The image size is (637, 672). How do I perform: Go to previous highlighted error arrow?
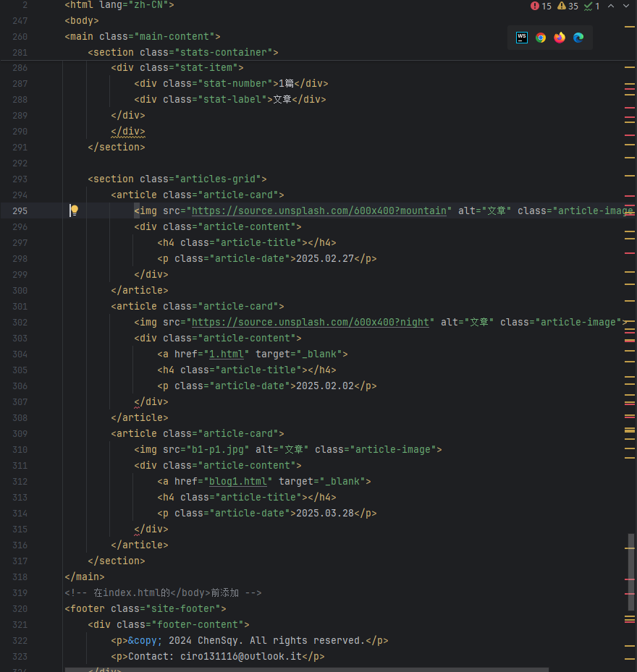click(611, 6)
